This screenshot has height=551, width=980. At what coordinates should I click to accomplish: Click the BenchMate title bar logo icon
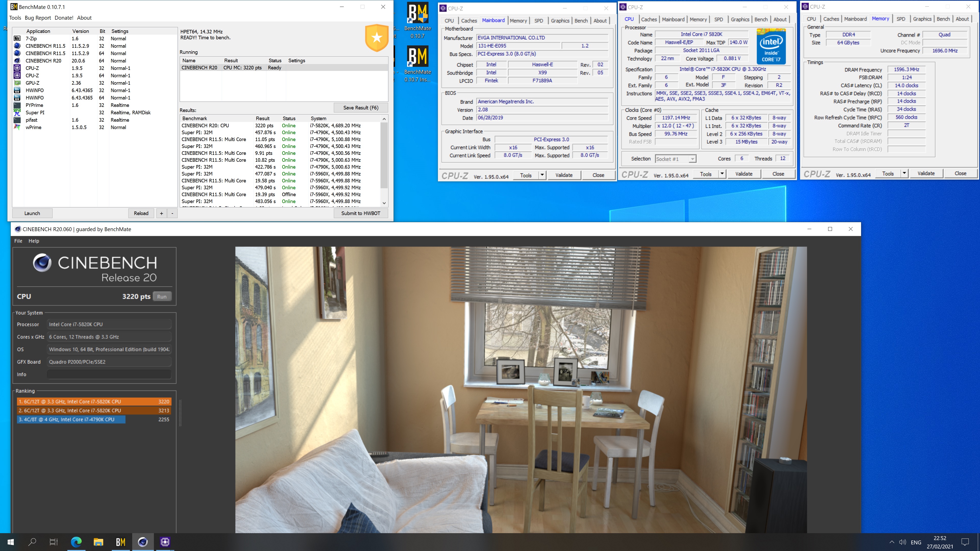pyautogui.click(x=14, y=7)
